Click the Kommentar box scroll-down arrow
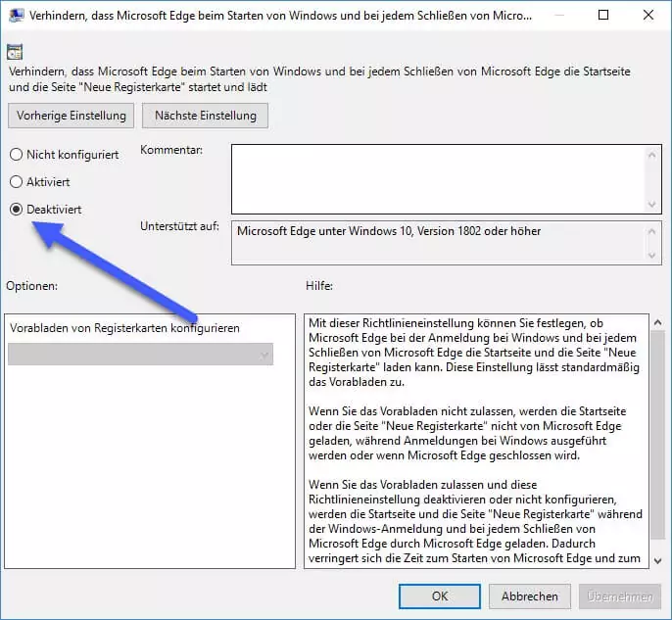The width and height of the screenshot is (672, 620). (x=653, y=204)
